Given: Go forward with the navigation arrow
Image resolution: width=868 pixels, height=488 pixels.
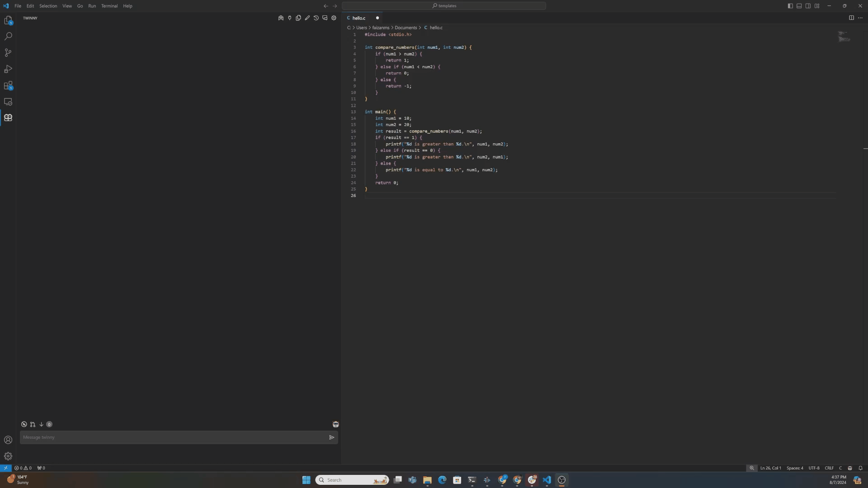Looking at the screenshot, I should (335, 6).
